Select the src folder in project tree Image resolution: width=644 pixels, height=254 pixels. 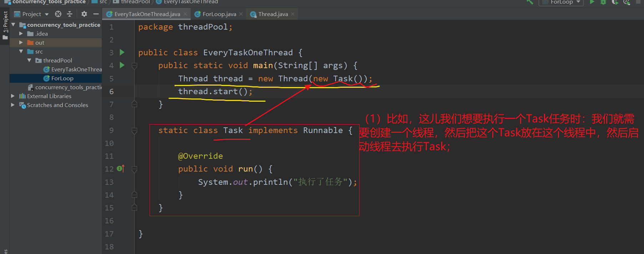[39, 51]
